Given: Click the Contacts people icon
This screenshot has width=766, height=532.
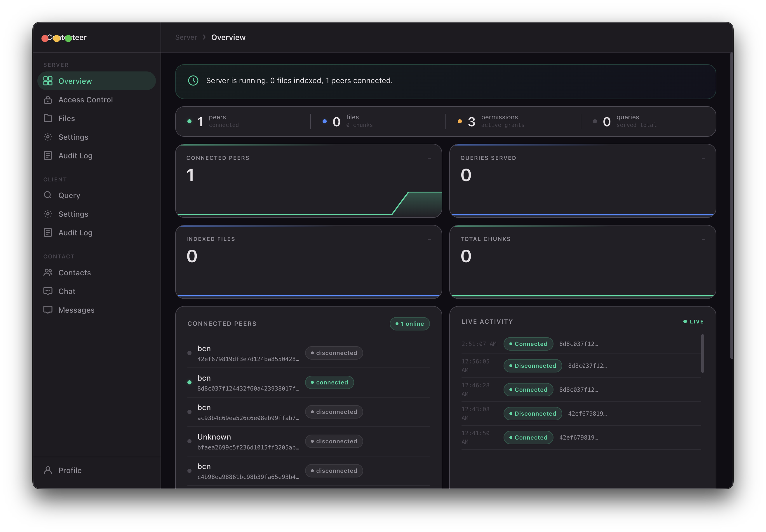Looking at the screenshot, I should 48,272.
